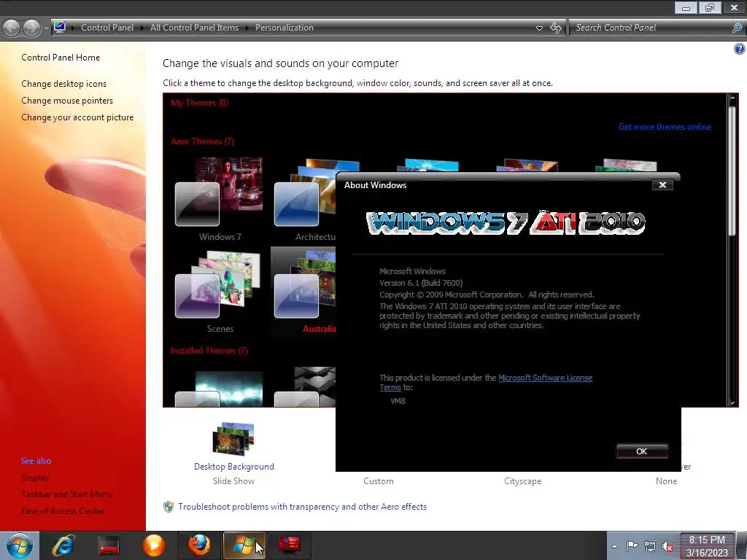Click Action Center flag tray icon

tap(632, 546)
